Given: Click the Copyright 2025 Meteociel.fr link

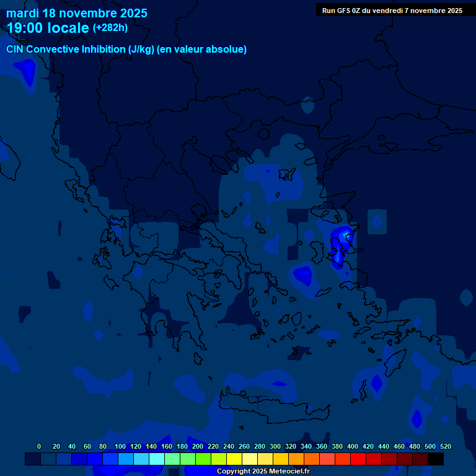Looking at the screenshot, I should tap(263, 472).
